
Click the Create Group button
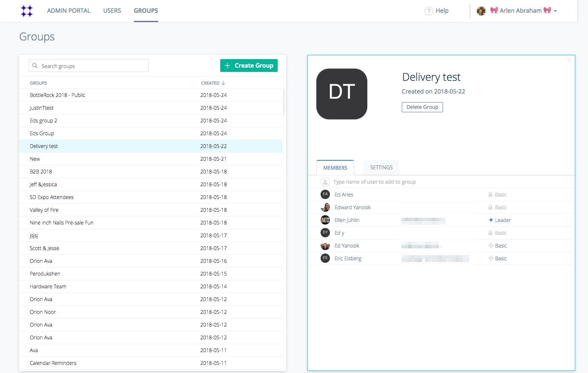[x=249, y=65]
